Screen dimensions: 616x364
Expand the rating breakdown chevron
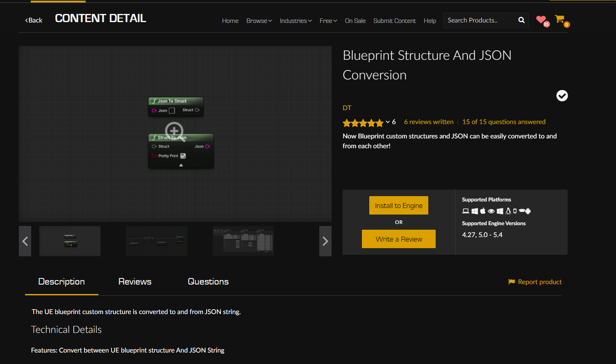click(x=388, y=122)
